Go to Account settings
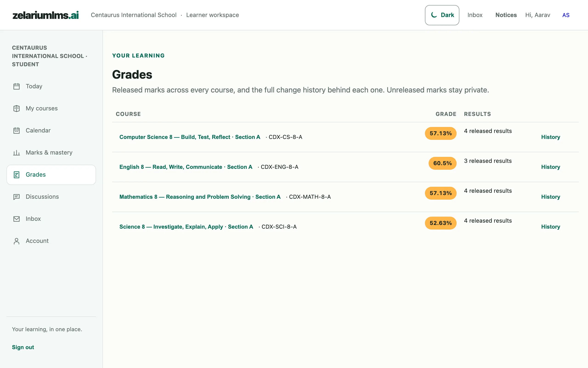 coord(51,241)
